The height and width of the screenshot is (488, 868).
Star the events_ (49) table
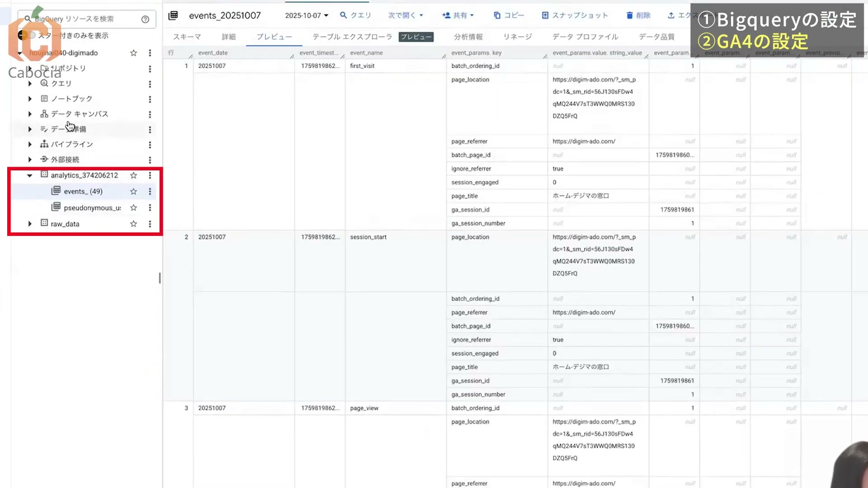pyautogui.click(x=133, y=192)
